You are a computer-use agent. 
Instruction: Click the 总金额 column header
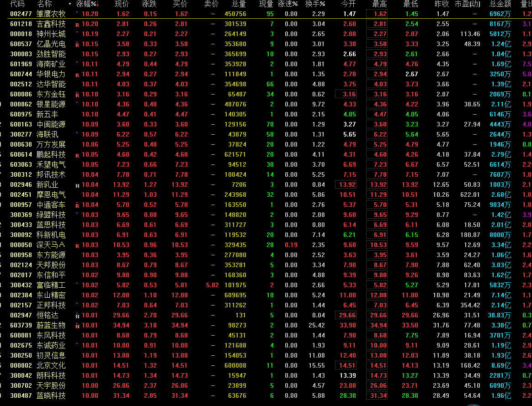point(500,4)
